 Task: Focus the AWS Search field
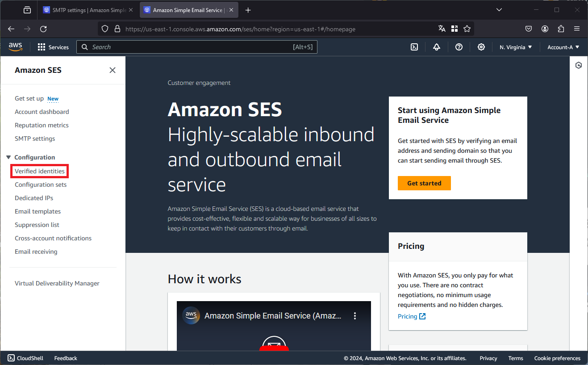click(x=197, y=47)
